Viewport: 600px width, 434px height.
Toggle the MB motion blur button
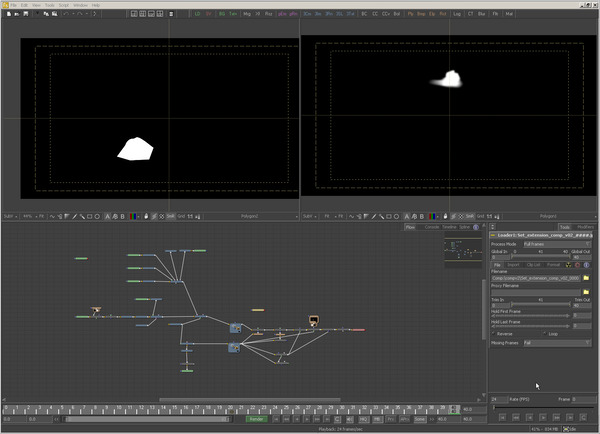[x=377, y=419]
